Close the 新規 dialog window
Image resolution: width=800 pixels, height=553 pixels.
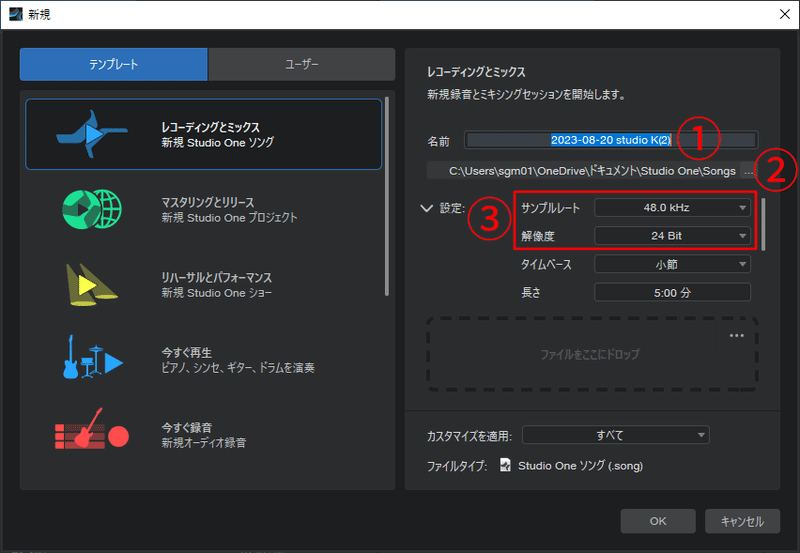tap(785, 14)
